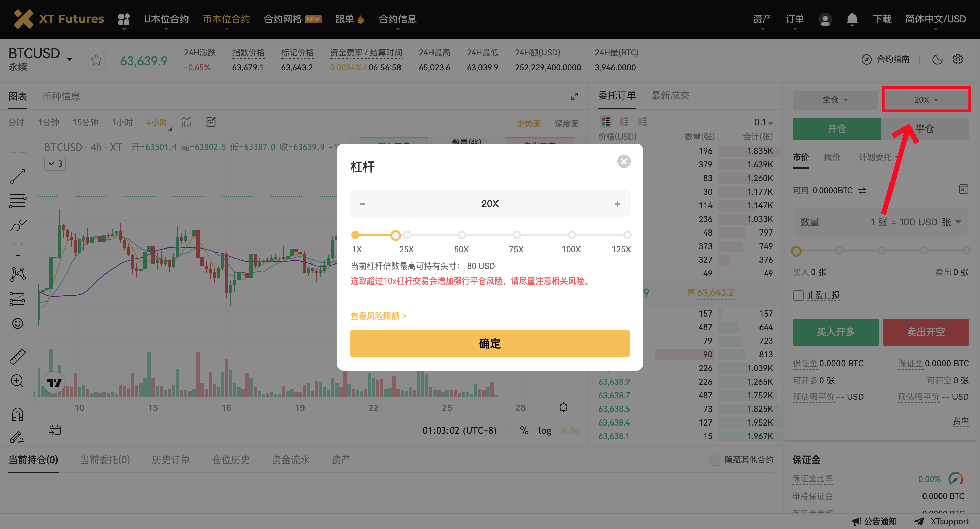This screenshot has height=529, width=980.
Task: Click the 确定 confirm button
Action: [490, 343]
